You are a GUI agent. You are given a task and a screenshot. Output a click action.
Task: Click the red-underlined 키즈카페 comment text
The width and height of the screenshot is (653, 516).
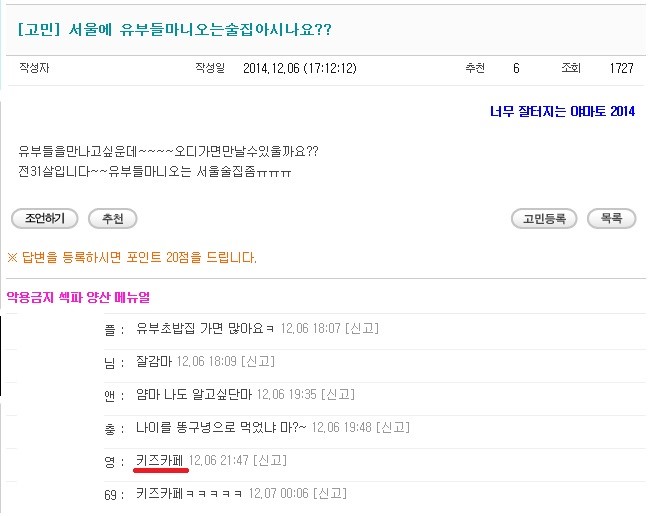coord(160,461)
